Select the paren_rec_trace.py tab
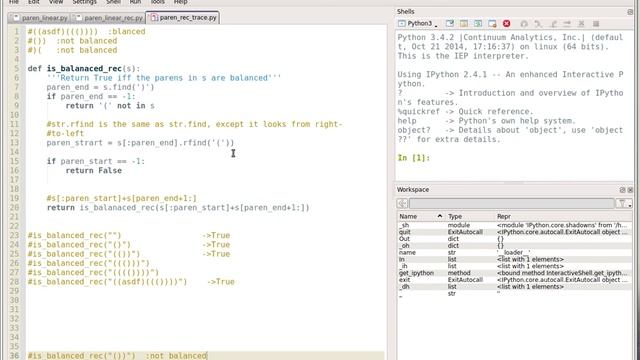 tap(183, 18)
